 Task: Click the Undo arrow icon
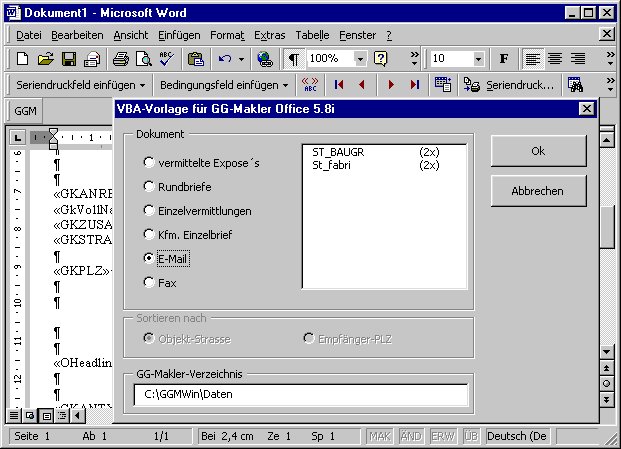225,59
